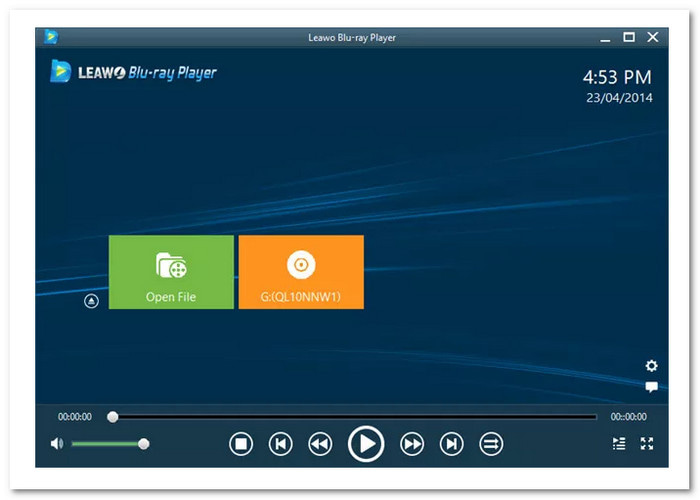Click the green volume slider handle
Screen dimensions: 700x500
144,444
